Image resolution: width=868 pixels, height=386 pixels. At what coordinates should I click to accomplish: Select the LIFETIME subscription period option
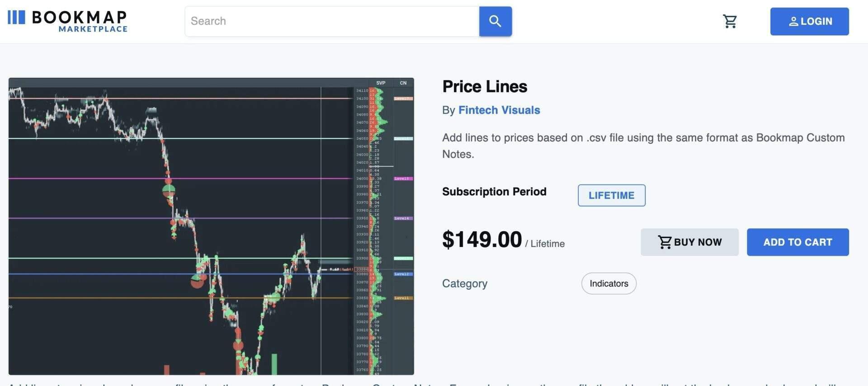pyautogui.click(x=611, y=195)
